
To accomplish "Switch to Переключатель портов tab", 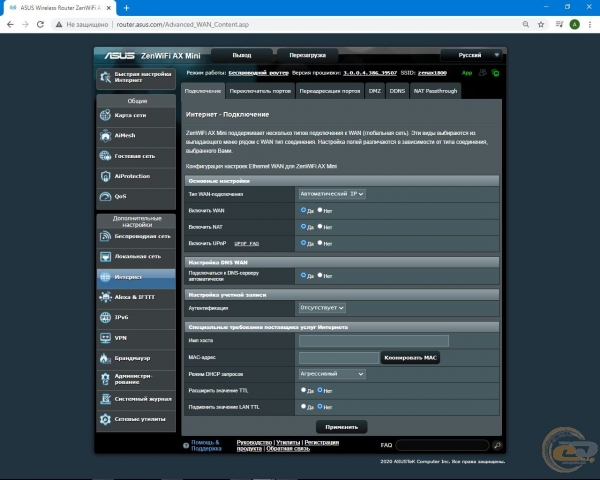I will click(260, 91).
